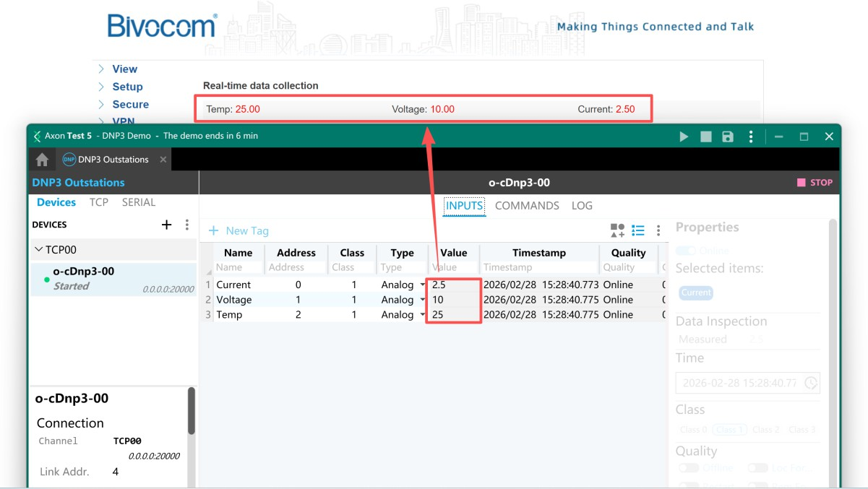868x489 pixels.
Task: Open the title bar three-dot menu
Action: coord(751,137)
